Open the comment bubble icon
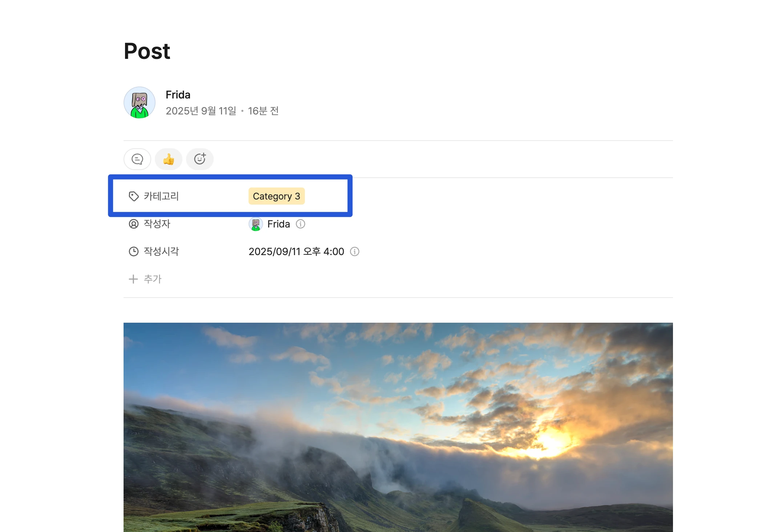Screen dimensions: 774x532 point(137,159)
